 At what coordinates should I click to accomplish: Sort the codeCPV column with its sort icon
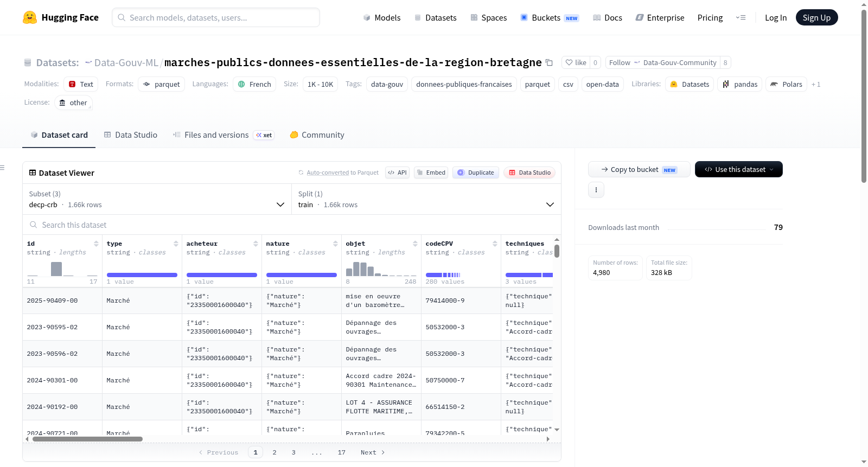(495, 244)
